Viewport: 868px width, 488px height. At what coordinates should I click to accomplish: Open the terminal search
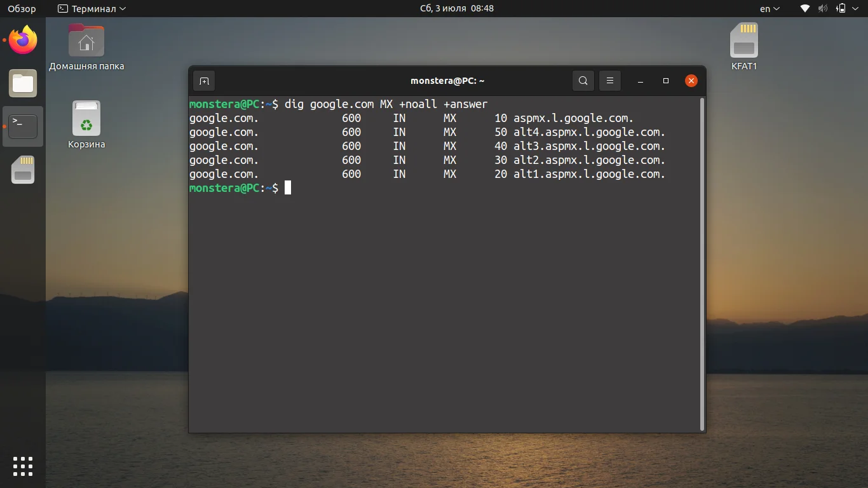[583, 81]
